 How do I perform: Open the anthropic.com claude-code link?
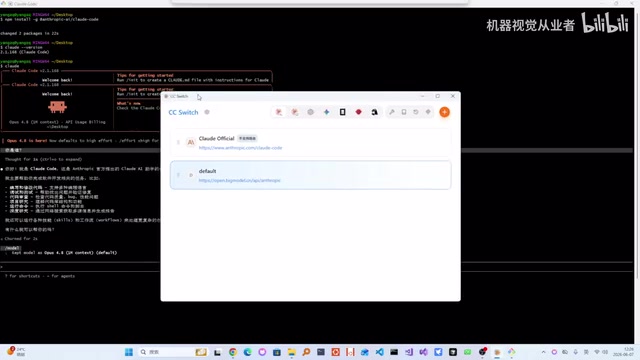click(x=240, y=148)
